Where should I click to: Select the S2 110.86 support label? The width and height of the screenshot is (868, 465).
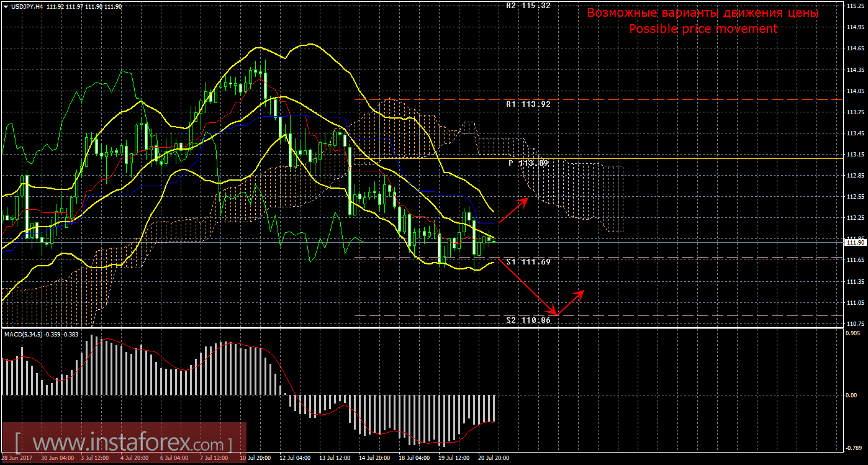(528, 320)
